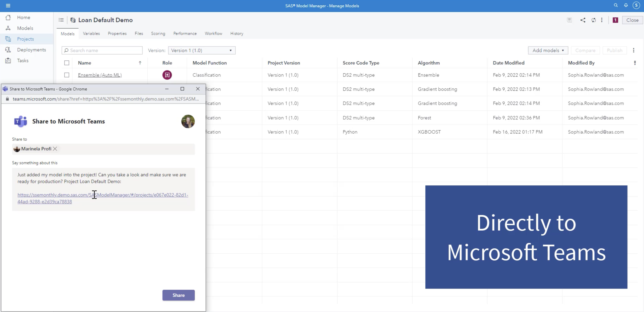Click the champion role icon for Ensemble

click(x=167, y=75)
